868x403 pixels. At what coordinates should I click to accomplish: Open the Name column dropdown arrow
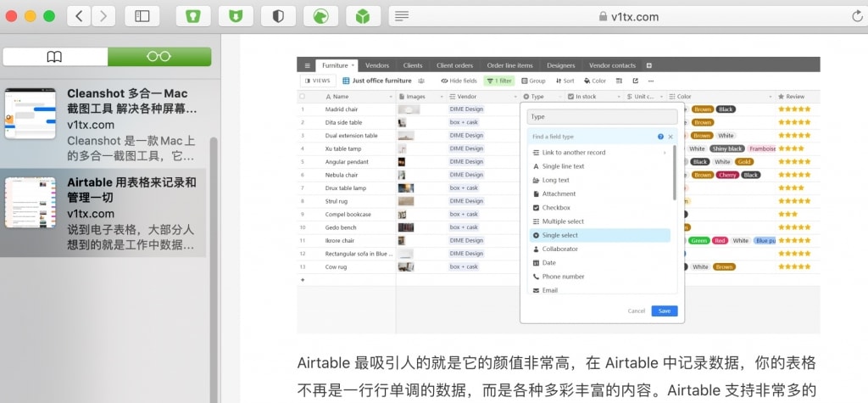[x=390, y=97]
